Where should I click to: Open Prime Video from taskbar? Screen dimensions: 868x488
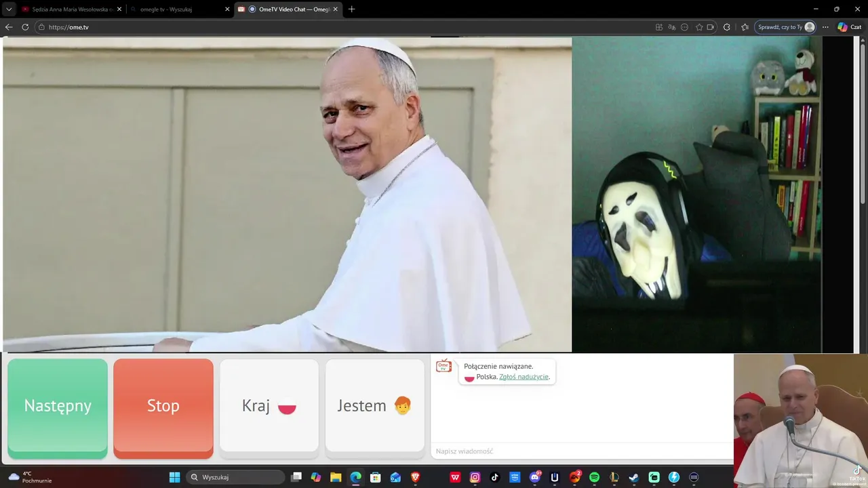pos(515,477)
